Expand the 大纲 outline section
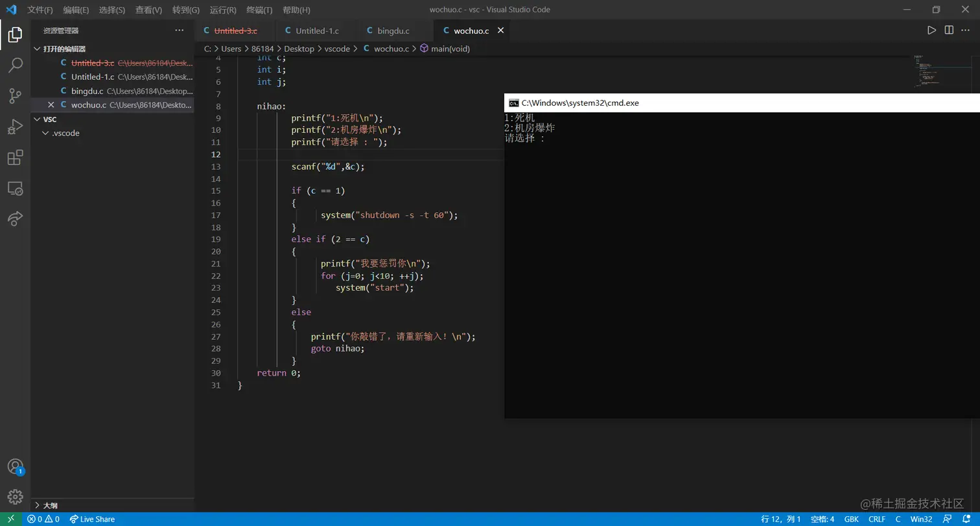Viewport: 980px width, 526px height. (50, 505)
